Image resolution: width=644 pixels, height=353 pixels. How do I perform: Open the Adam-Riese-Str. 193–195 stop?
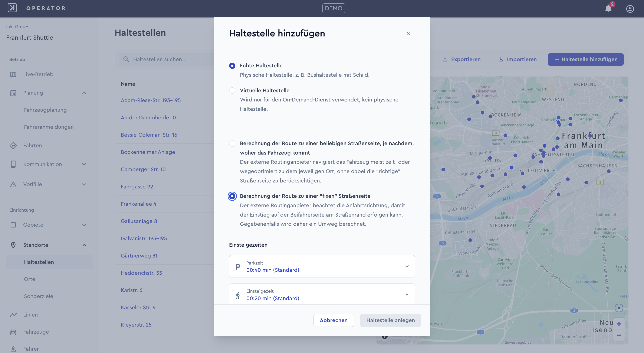[x=151, y=100]
